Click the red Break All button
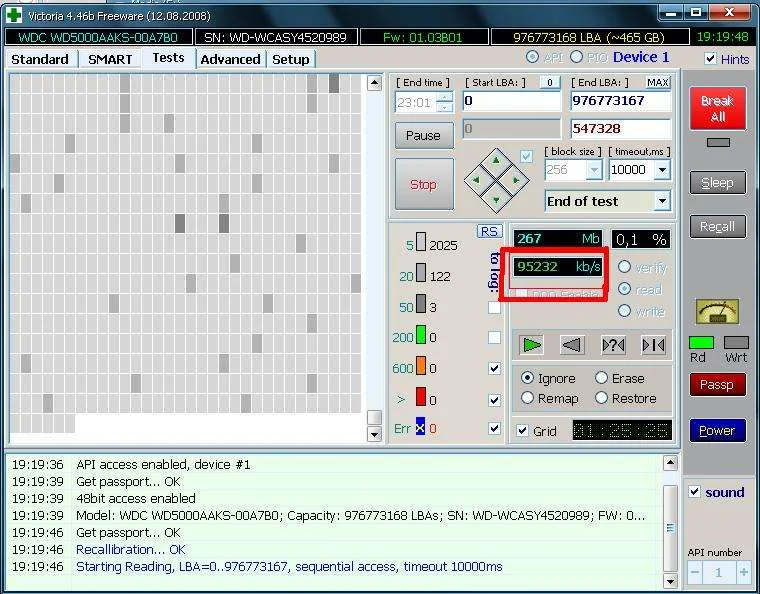 718,109
